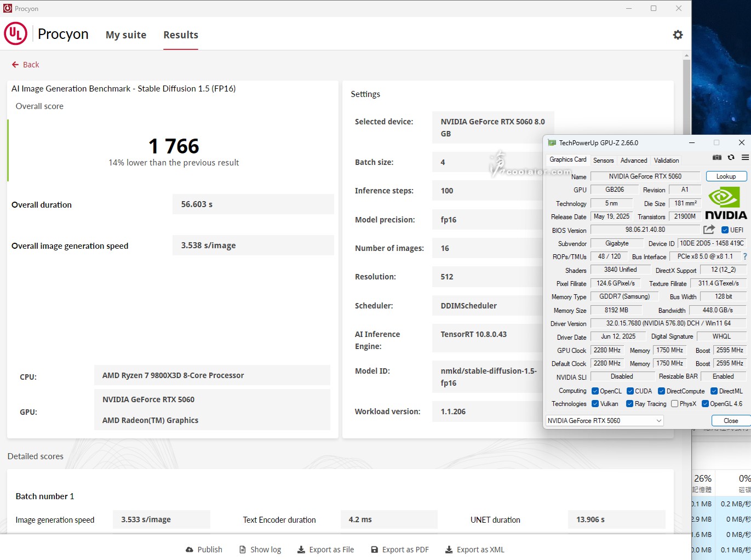Click the Publish button label
The height and width of the screenshot is (560, 751).
coord(210,550)
